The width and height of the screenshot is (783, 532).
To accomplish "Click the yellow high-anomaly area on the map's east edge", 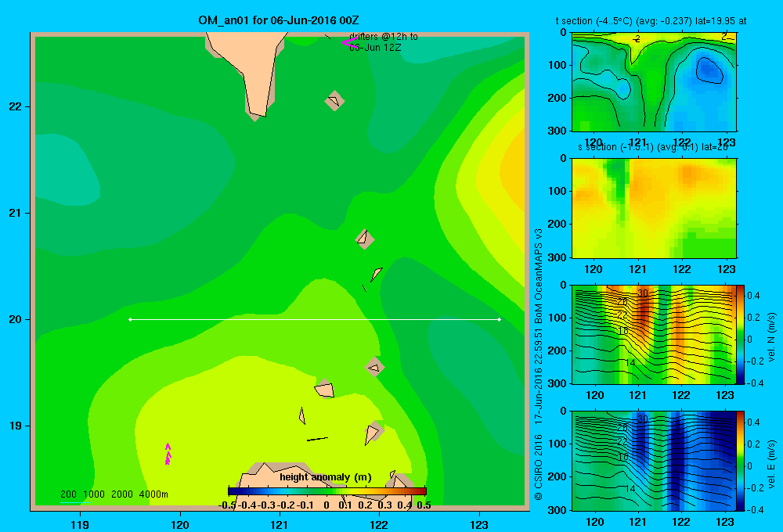I will click(x=512, y=172).
